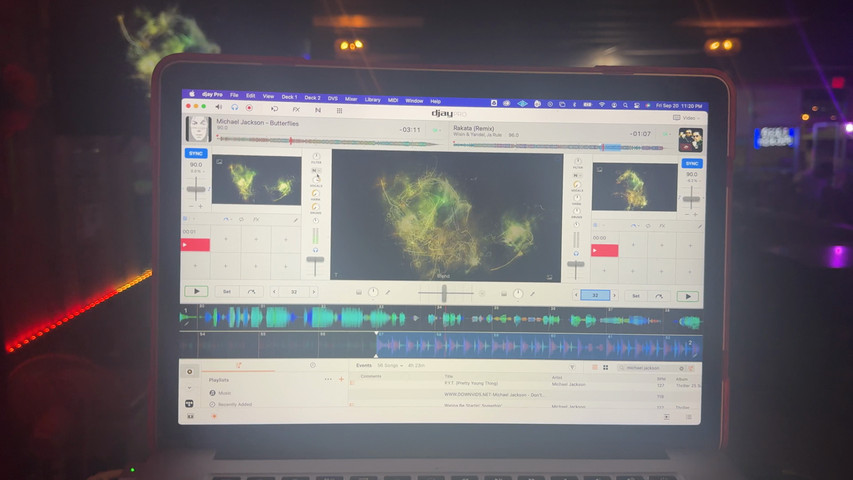
Task: Open the DVS menu
Action: click(333, 99)
